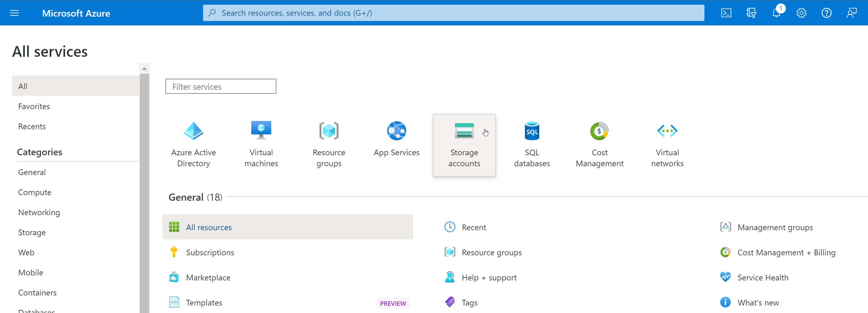The height and width of the screenshot is (313, 868).
Task: Open Cloud Shell from the top bar
Action: tap(726, 13)
